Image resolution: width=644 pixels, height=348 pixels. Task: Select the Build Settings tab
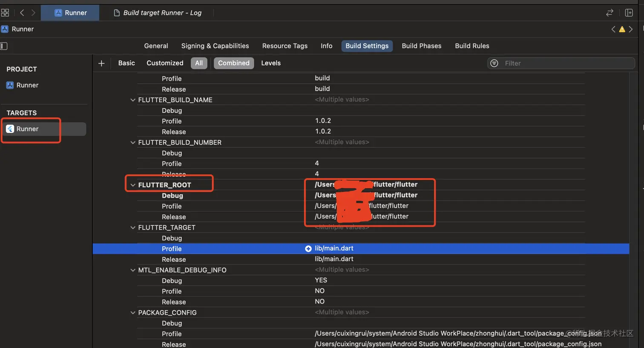pos(367,46)
